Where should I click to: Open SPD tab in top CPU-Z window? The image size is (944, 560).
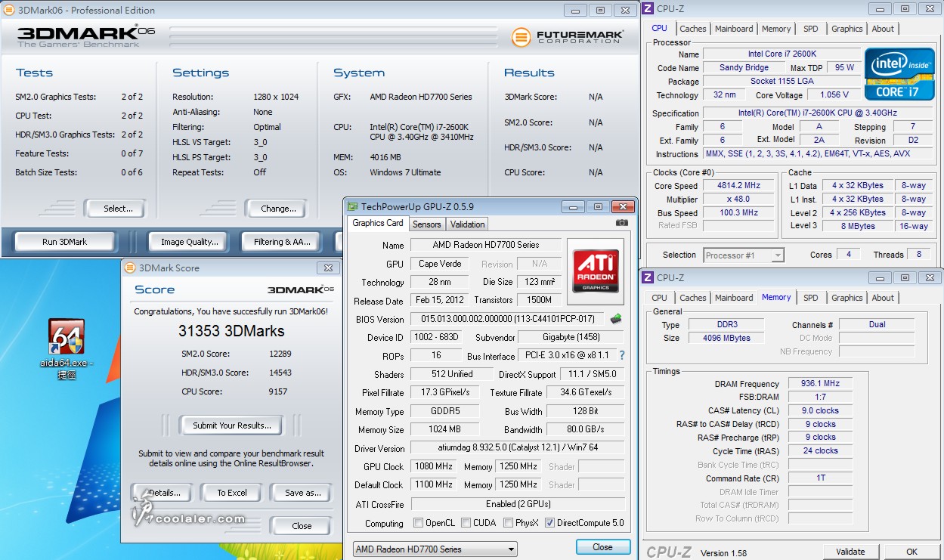pyautogui.click(x=810, y=29)
